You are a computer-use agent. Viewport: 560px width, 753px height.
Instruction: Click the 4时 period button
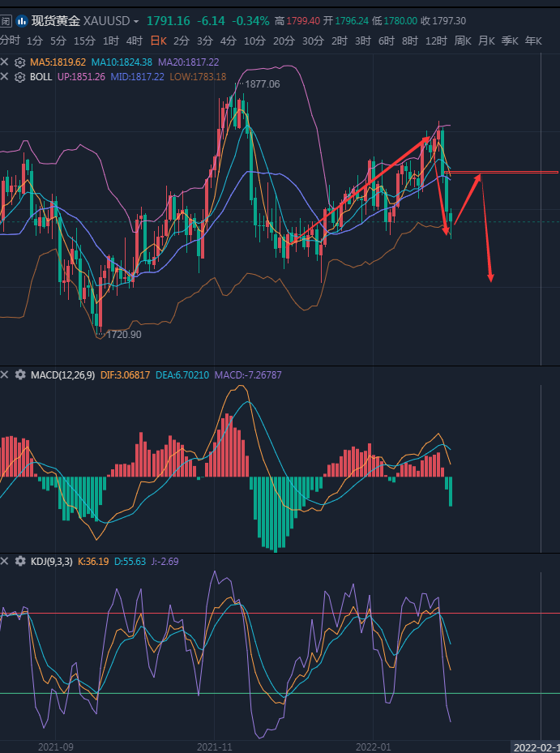click(x=135, y=41)
